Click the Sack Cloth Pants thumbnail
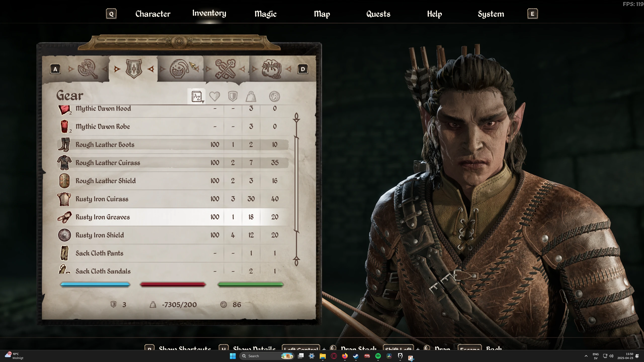This screenshot has height=362, width=644. pyautogui.click(x=64, y=253)
